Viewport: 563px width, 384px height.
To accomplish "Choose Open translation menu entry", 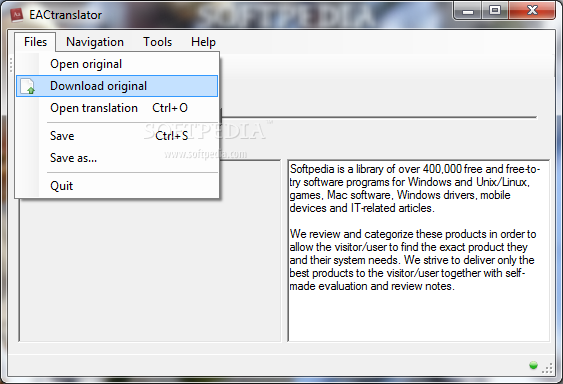I will pos(117,108).
